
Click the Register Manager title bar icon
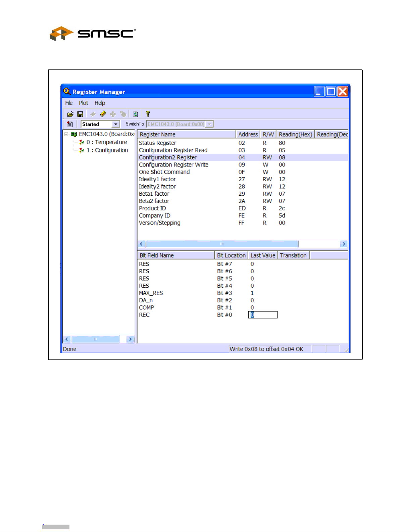coord(67,91)
